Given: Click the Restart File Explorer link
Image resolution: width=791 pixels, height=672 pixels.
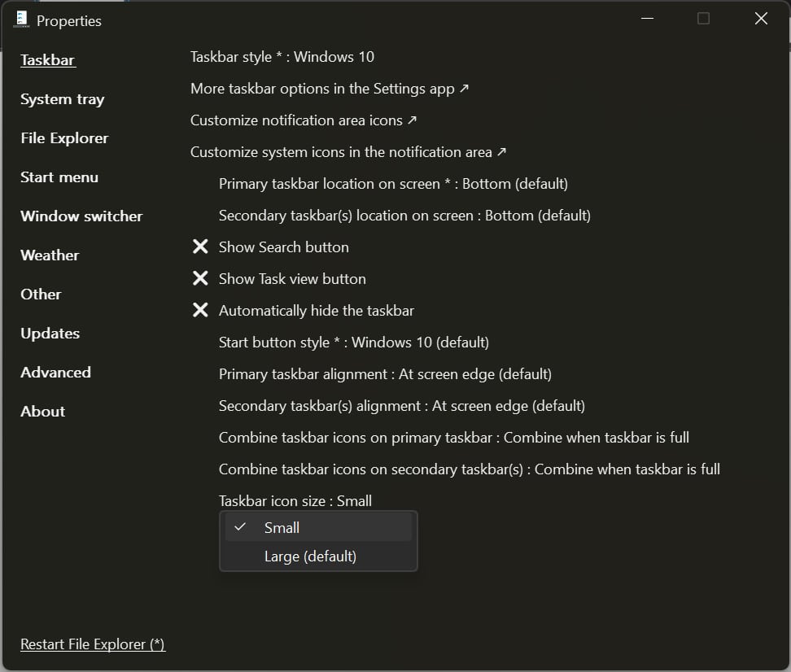Looking at the screenshot, I should pyautogui.click(x=92, y=644).
